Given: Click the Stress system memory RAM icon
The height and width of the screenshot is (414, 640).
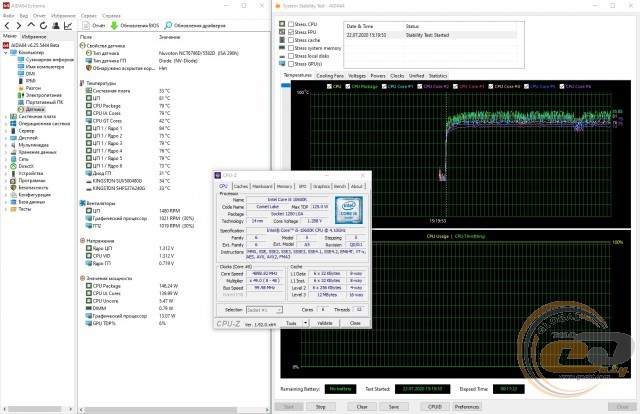Looking at the screenshot, I should coord(282,48).
